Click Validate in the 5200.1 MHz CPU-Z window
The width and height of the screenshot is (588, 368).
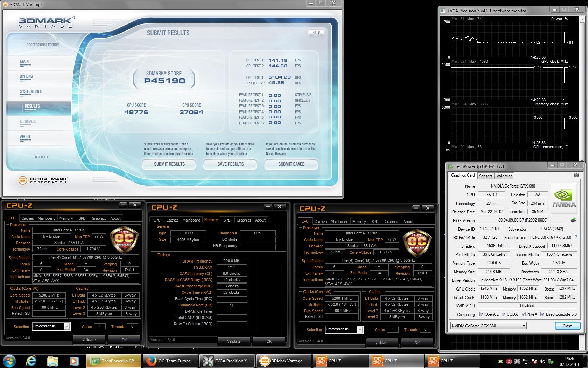click(382, 343)
